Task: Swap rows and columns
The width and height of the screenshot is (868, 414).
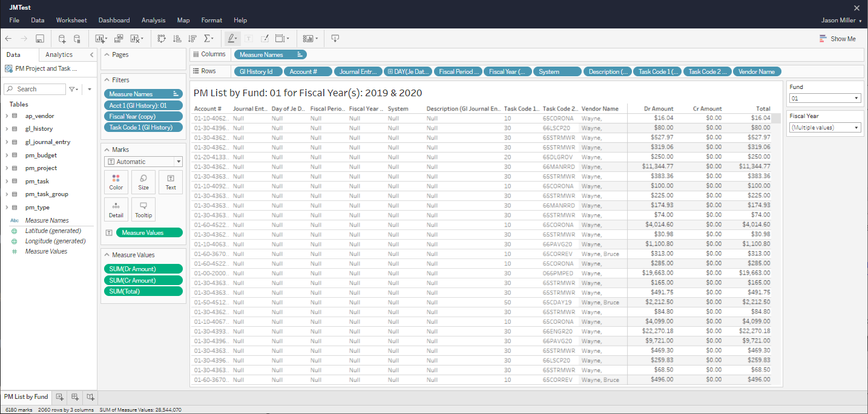Action: (x=162, y=39)
